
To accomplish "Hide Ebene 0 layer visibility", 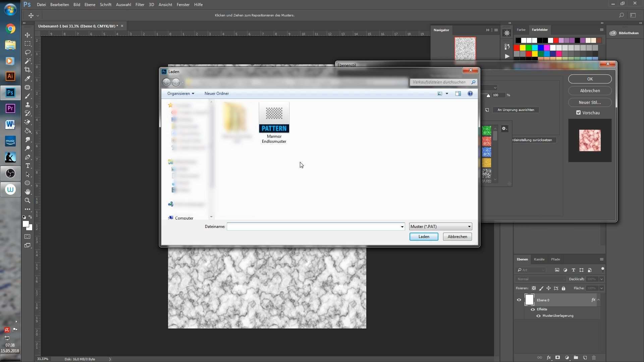I will 519,300.
